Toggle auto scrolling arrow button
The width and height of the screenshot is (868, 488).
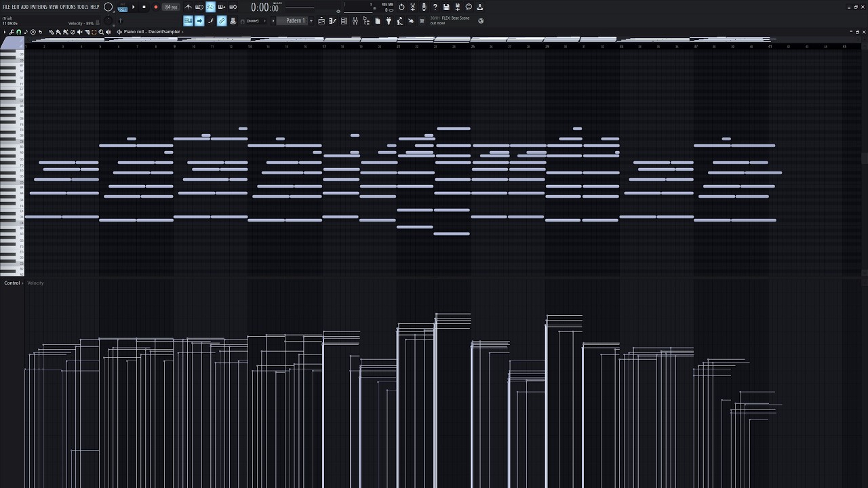pos(199,21)
